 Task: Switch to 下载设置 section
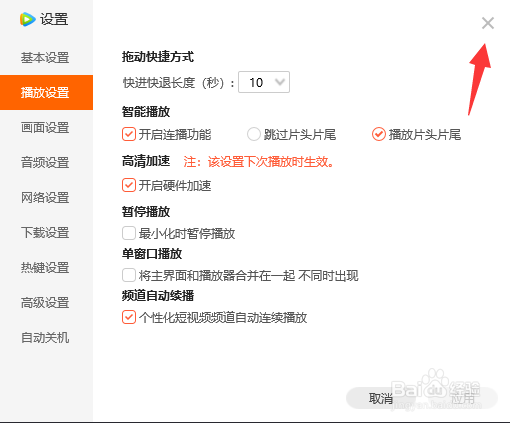[45, 233]
